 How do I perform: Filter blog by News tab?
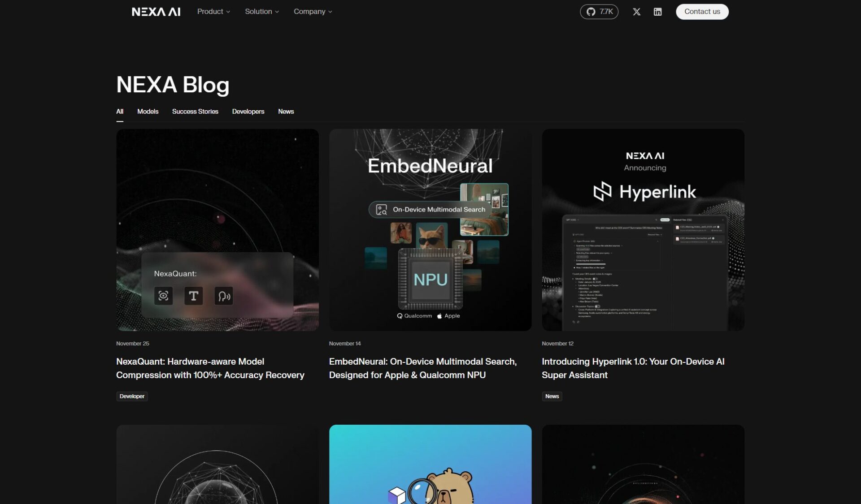(x=286, y=112)
